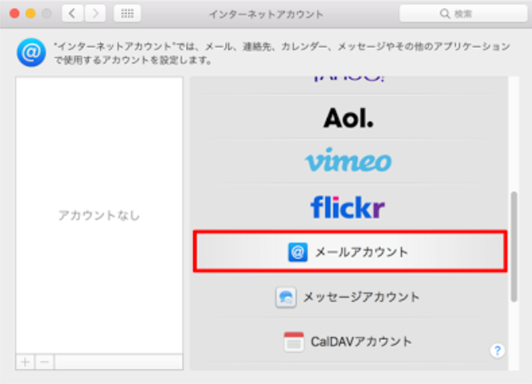
Task: Click the blue @ mail account icon
Action: [x=298, y=252]
